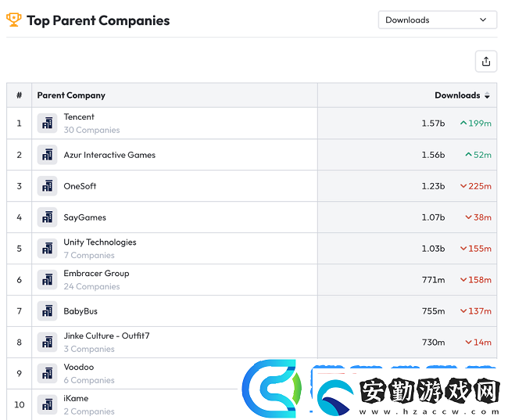Click the BabyBus company building icon
Screen dimensions: 508x420
pyautogui.click(x=48, y=311)
